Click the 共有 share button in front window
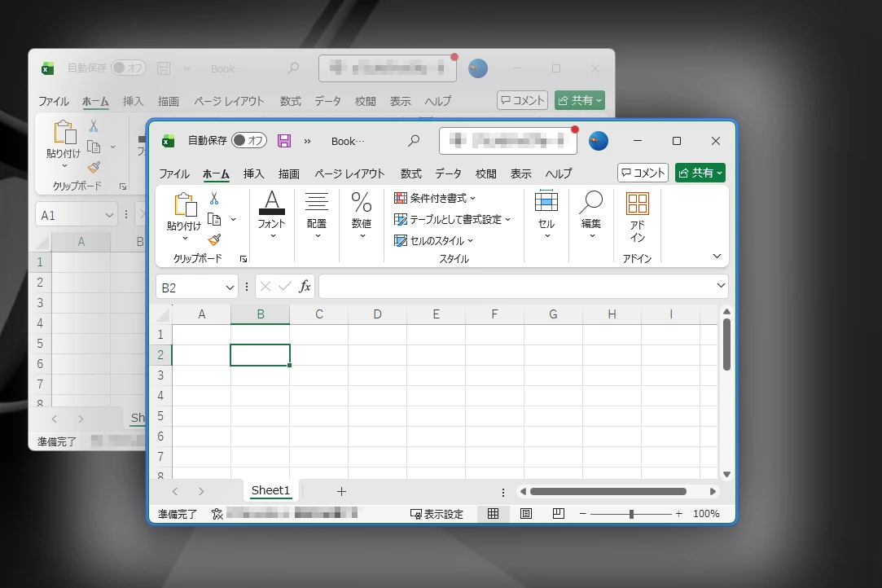Image resolution: width=882 pixels, height=588 pixels. (700, 173)
